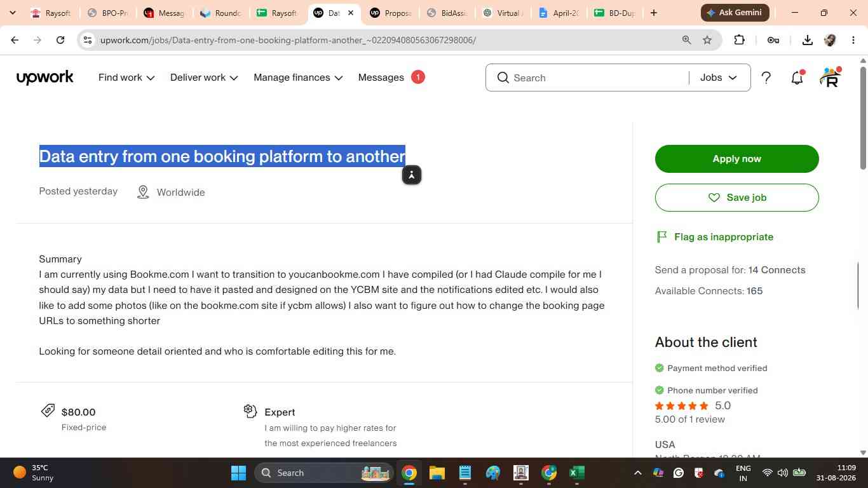Screen dimensions: 868x488
Task: Expand the Deliver work menu
Action: (x=204, y=78)
